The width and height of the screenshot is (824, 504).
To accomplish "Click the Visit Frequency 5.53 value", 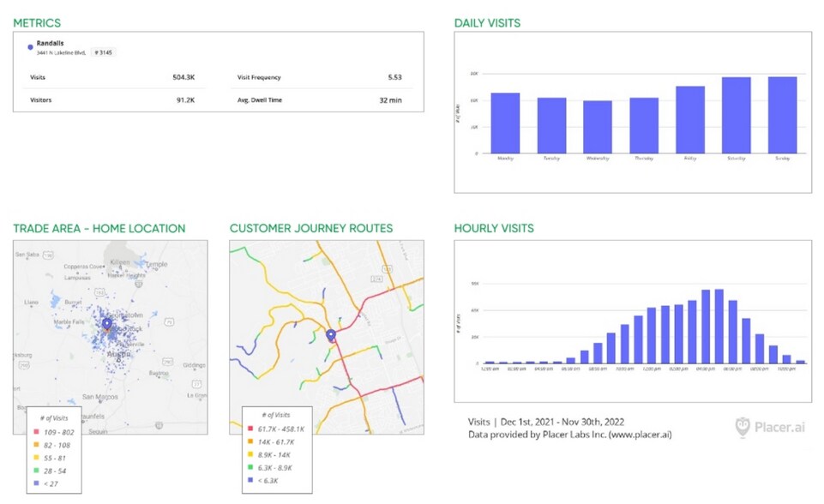I will point(394,77).
